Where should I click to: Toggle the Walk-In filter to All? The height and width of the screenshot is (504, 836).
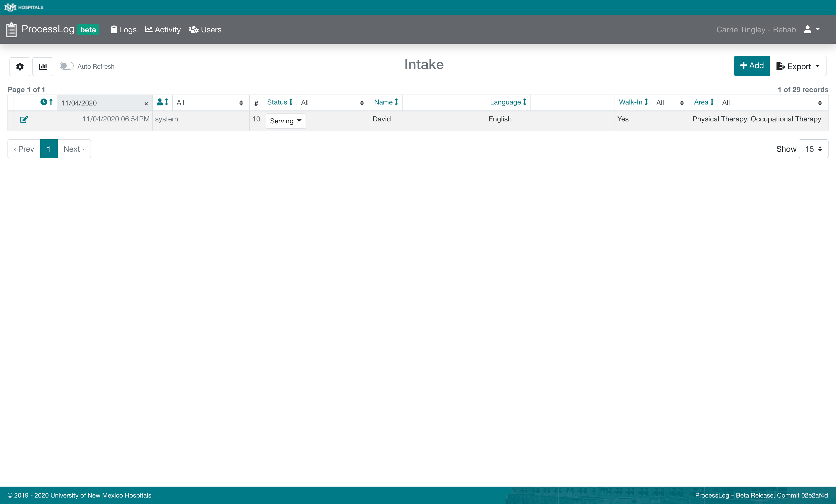[668, 102]
